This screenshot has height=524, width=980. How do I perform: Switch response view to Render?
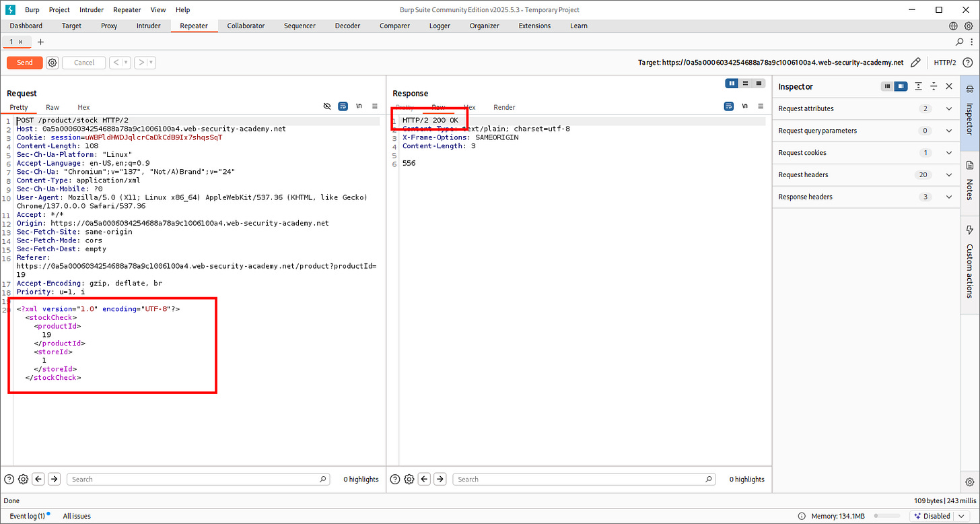point(504,107)
